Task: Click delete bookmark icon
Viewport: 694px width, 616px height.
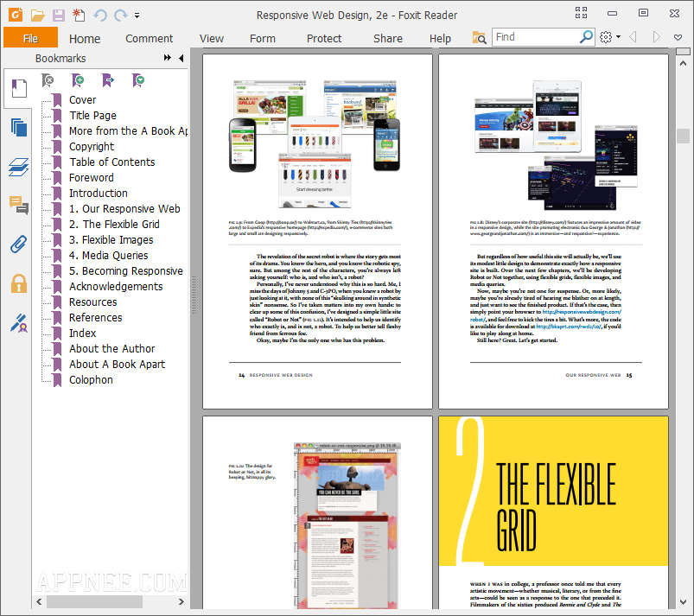Action: coord(48,80)
